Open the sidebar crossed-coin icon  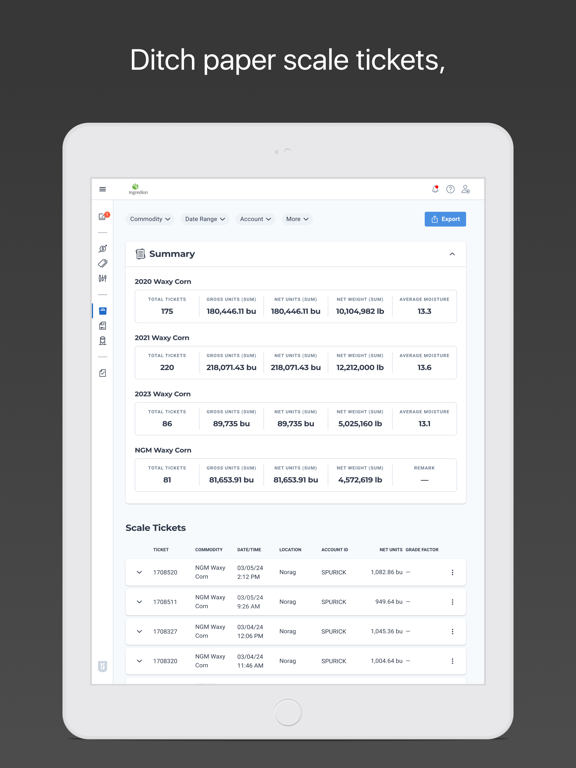click(x=102, y=249)
